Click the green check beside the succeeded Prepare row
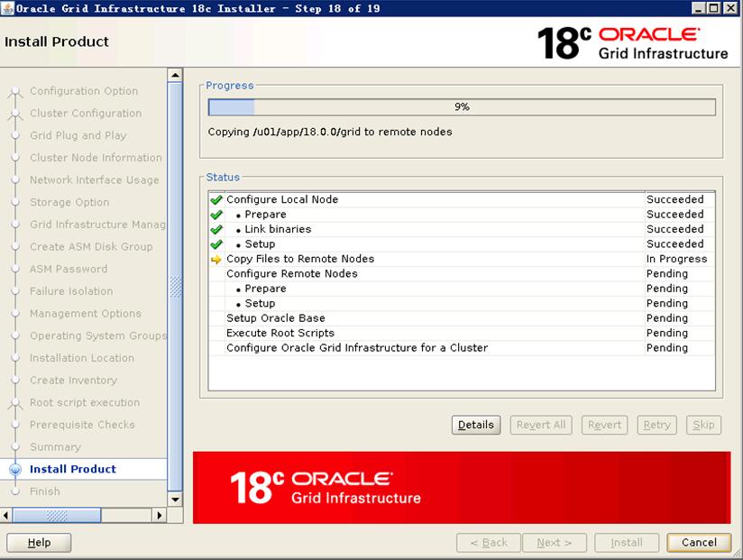Image resolution: width=743 pixels, height=560 pixels. click(x=216, y=215)
